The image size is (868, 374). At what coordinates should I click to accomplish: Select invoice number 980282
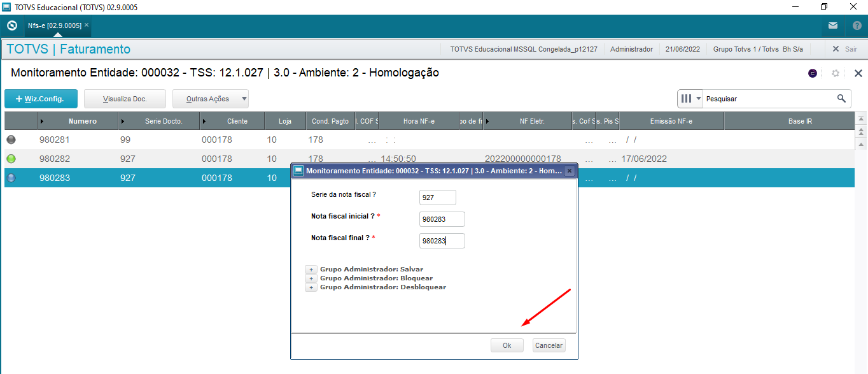(54, 159)
